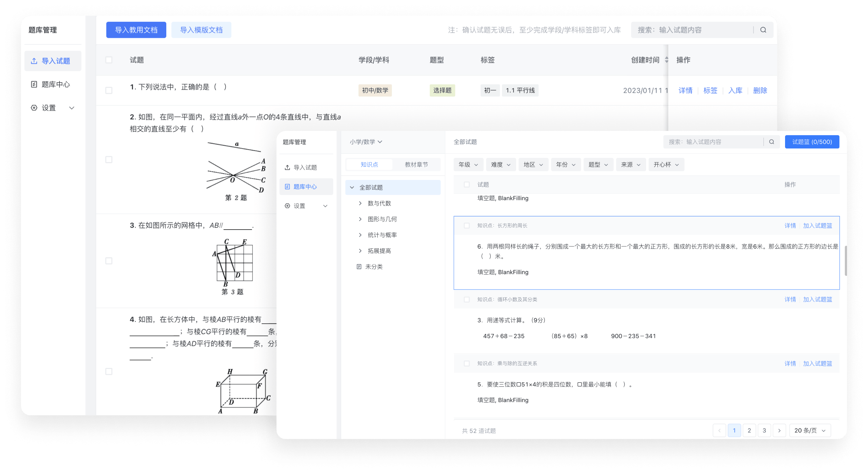Click the 导入教用文档 button
Screen dimensions: 868x474
(x=136, y=30)
